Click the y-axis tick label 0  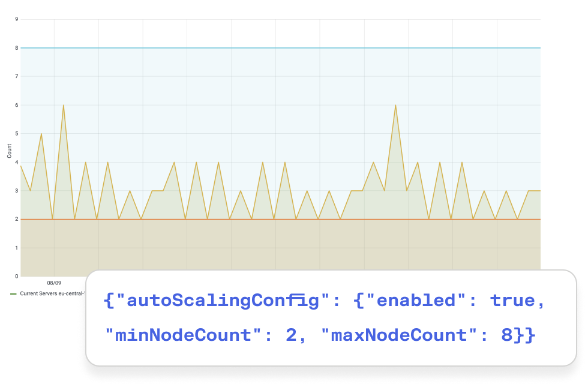click(x=16, y=277)
